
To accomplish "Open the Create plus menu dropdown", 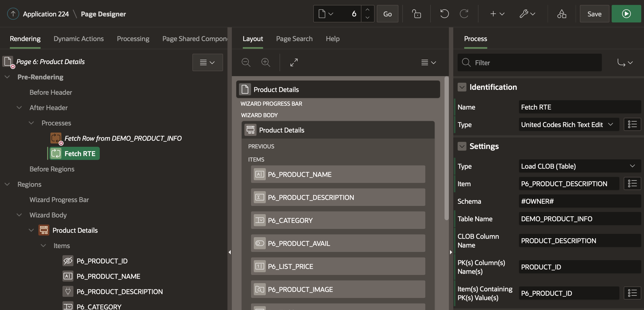I will coord(497,14).
